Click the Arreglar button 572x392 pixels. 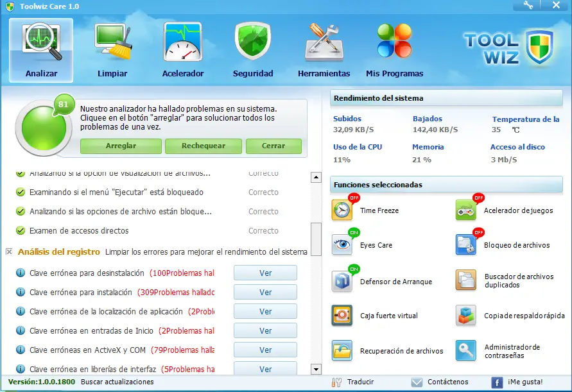pos(121,146)
